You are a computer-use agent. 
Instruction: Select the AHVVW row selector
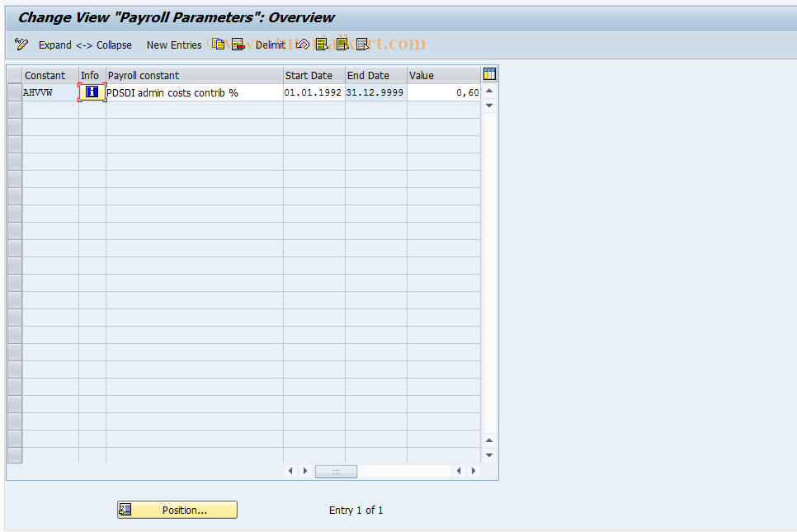coord(15,92)
